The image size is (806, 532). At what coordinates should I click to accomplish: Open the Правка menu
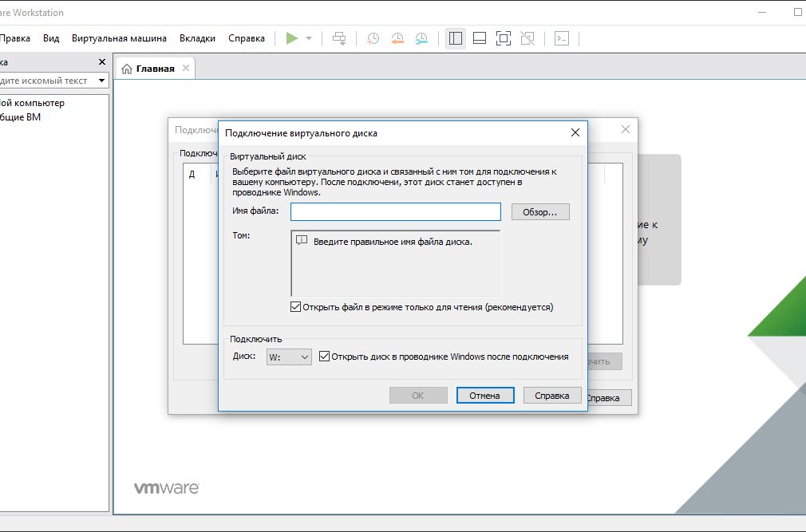click(15, 38)
